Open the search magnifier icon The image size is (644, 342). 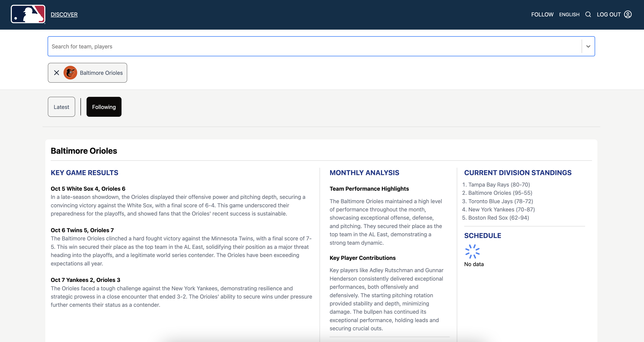(x=588, y=14)
